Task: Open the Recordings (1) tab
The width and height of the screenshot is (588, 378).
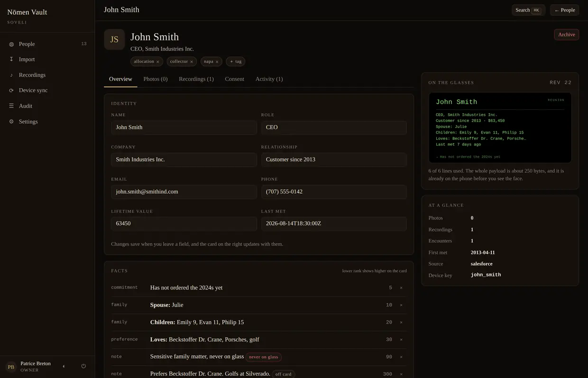Action: pos(196,79)
